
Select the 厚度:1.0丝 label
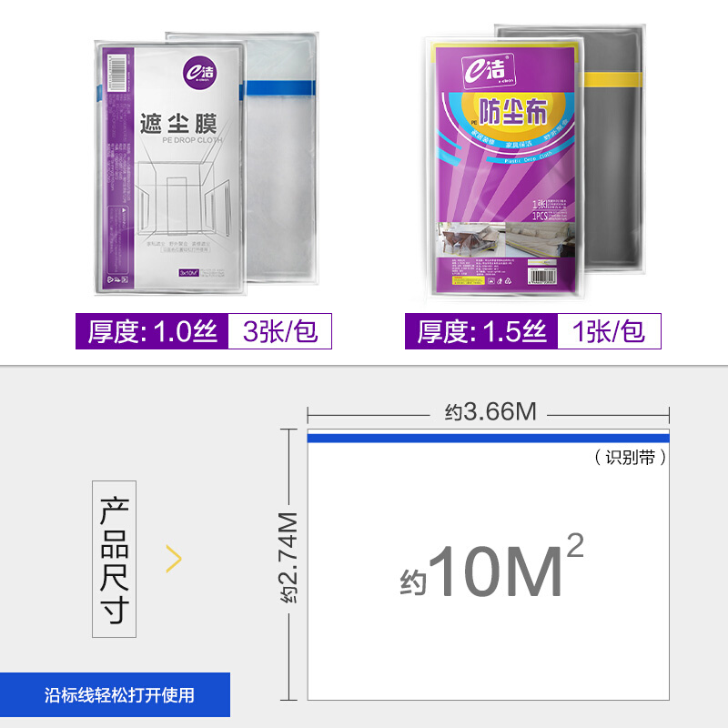tap(152, 331)
